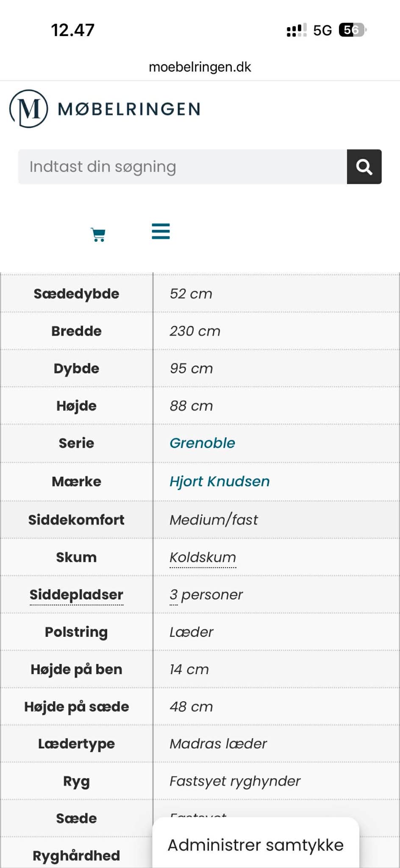Tap the moebelringen.dk address bar

[200, 67]
